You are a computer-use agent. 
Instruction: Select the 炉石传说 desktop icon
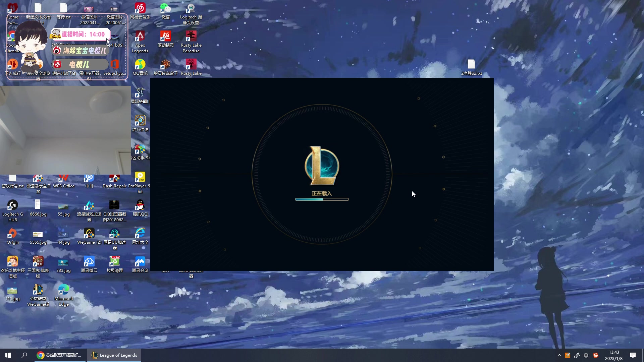tap(140, 124)
